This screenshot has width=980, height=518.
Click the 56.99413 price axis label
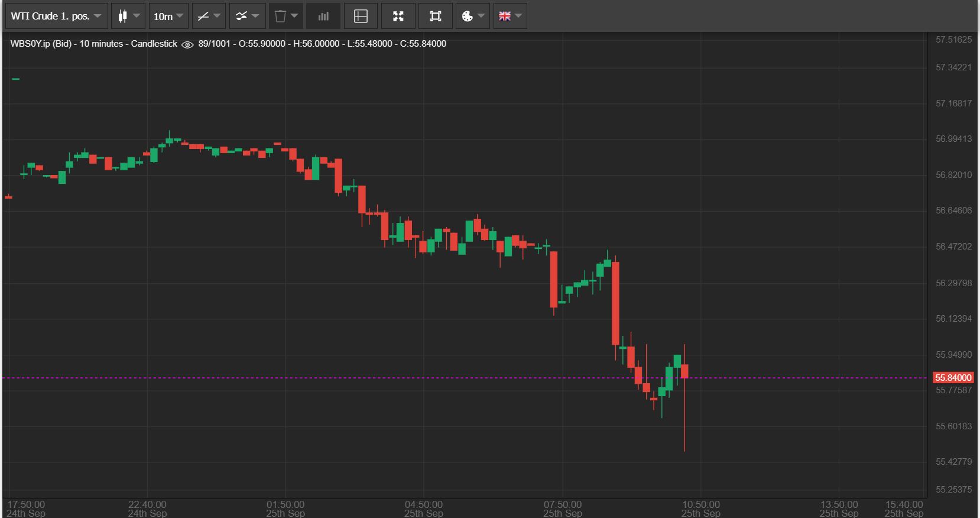(953, 139)
